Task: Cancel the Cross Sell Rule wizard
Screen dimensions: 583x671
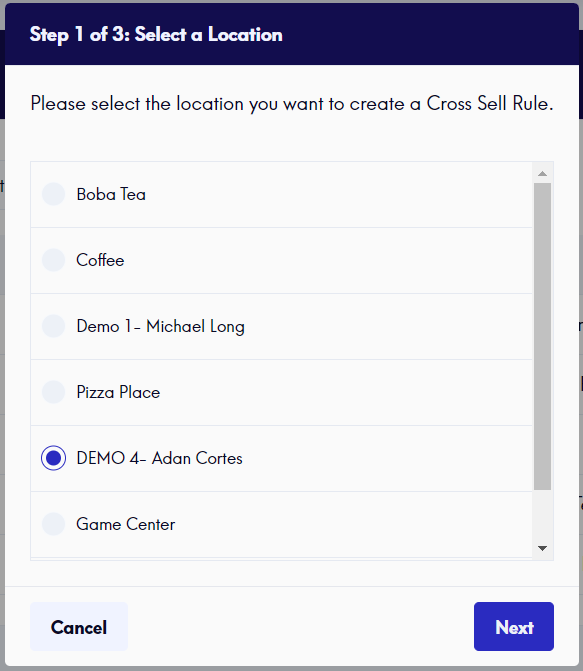Action: (x=79, y=627)
